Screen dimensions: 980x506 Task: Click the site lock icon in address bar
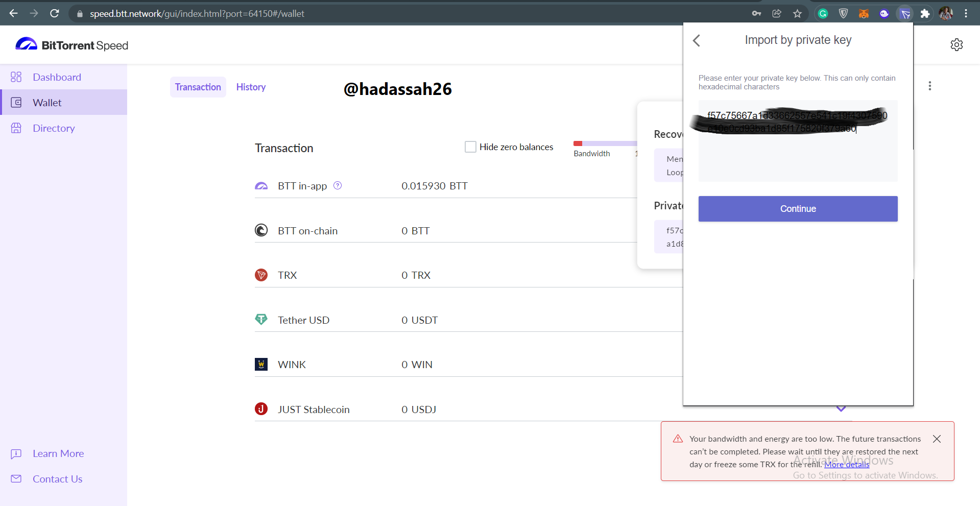pyautogui.click(x=80, y=14)
